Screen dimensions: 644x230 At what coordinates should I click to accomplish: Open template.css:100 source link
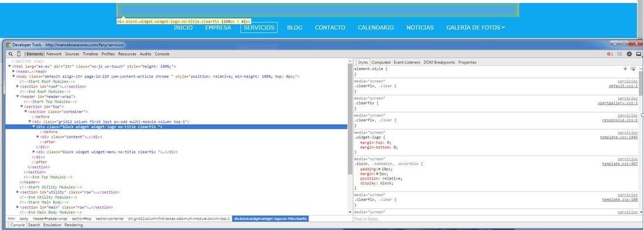tap(620, 200)
